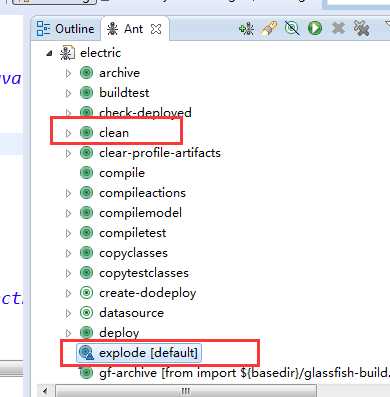Close the Ant view tab

click(156, 29)
